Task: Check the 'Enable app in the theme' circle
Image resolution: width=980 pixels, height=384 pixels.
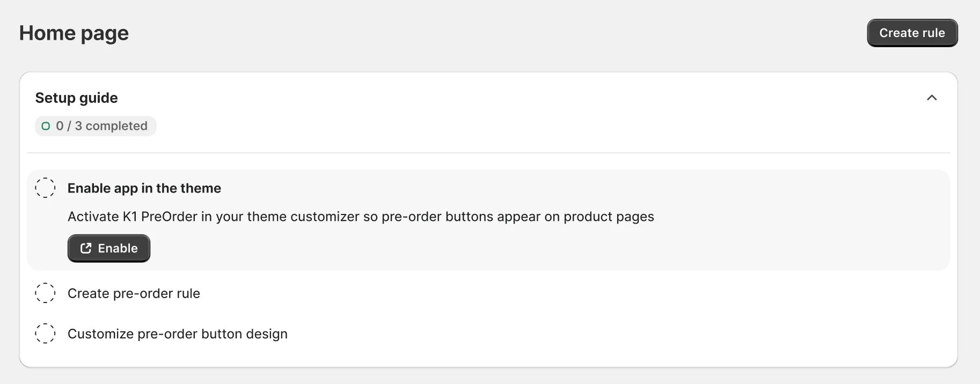Action: [x=45, y=188]
